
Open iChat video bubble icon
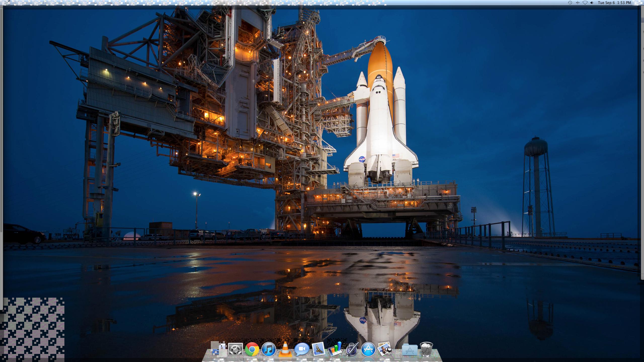pyautogui.click(x=302, y=349)
